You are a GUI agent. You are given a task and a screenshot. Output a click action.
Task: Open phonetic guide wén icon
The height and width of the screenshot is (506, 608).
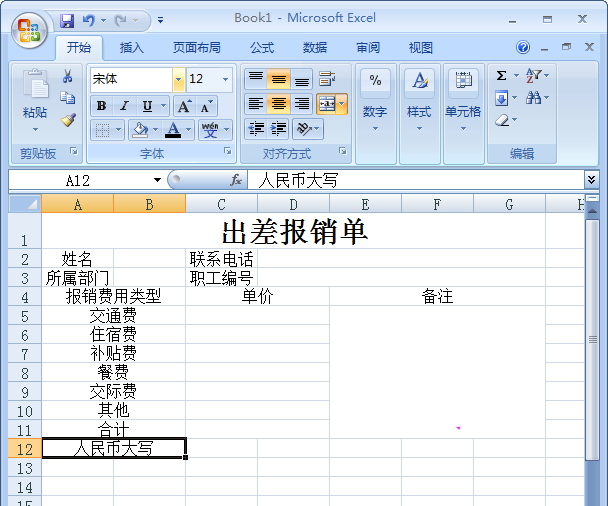click(x=210, y=130)
